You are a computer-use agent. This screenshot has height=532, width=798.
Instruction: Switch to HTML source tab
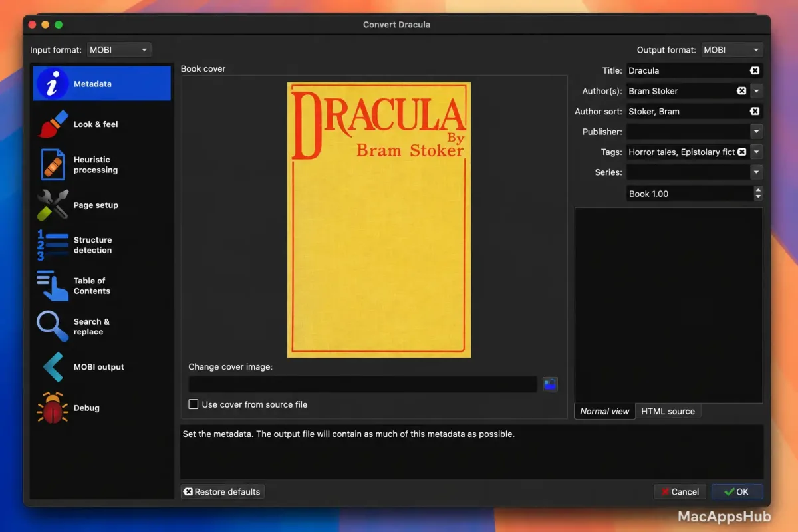tap(668, 411)
